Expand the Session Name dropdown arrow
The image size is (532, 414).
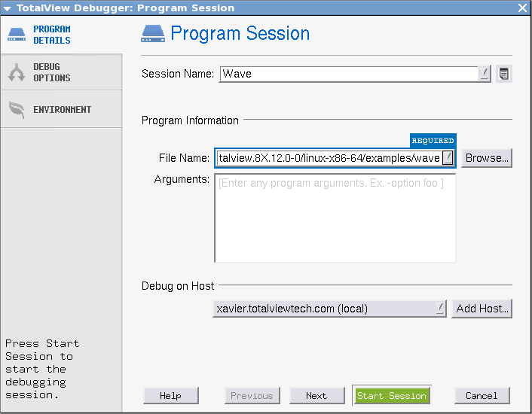(x=485, y=74)
